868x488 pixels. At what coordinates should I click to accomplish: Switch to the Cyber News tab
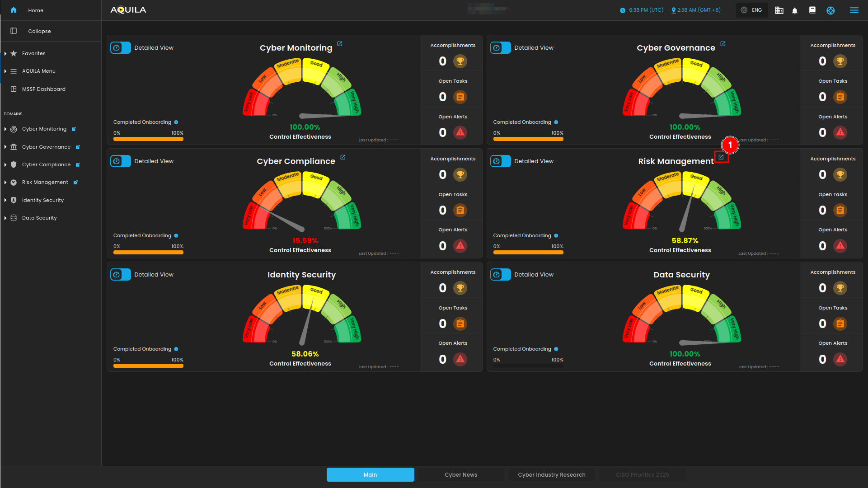(460, 474)
